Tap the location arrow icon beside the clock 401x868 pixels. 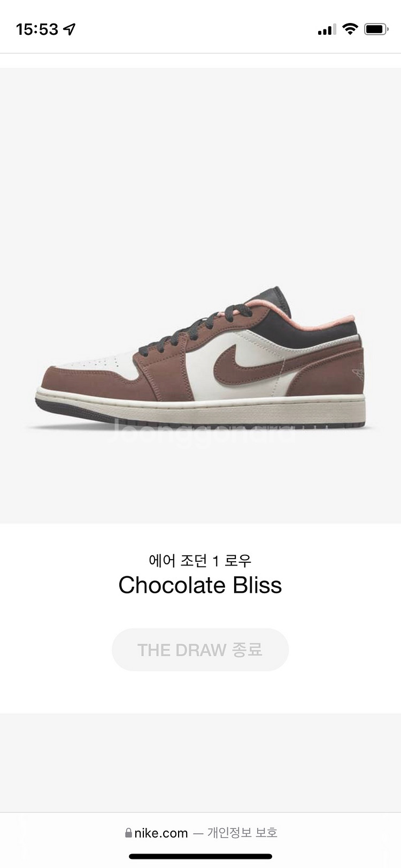click(x=70, y=29)
